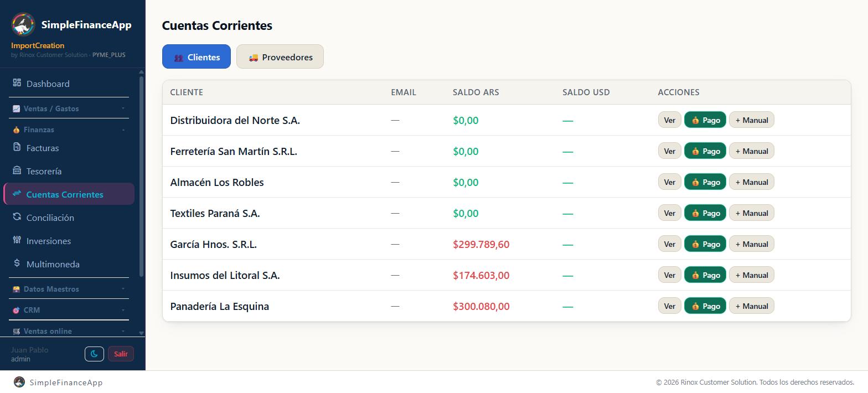The width and height of the screenshot is (868, 393).
Task: Expand the CRM section arrow
Action: pos(123,310)
